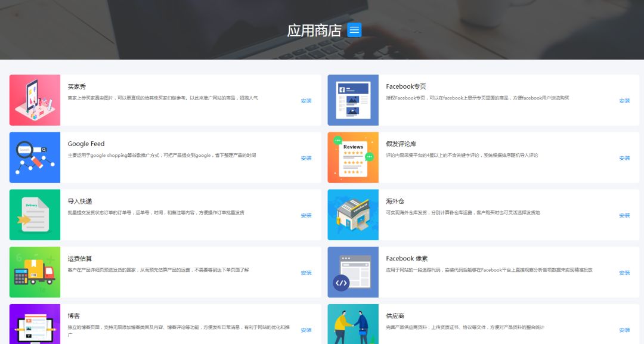Open the 海外仓 warehouse icon
This screenshot has width=644, height=344.
tap(353, 215)
